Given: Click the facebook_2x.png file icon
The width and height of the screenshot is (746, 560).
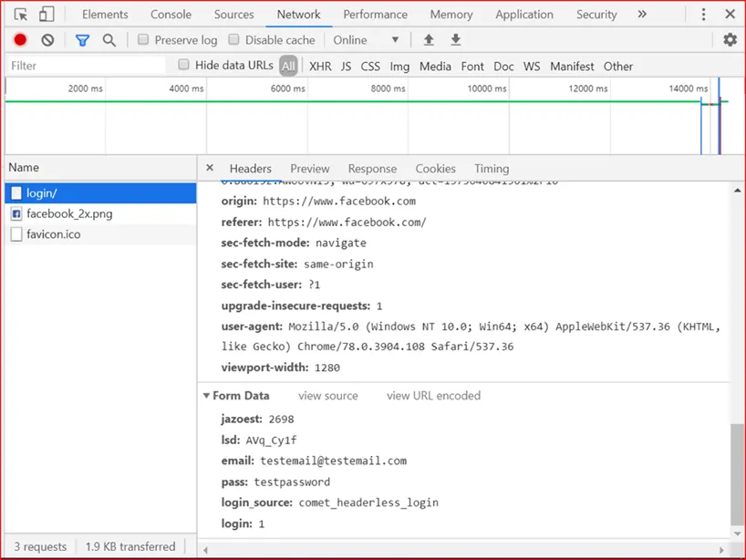Looking at the screenshot, I should click(x=16, y=213).
